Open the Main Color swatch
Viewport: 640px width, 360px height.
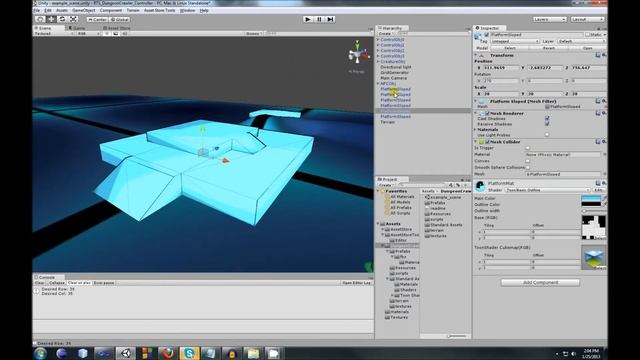point(591,198)
